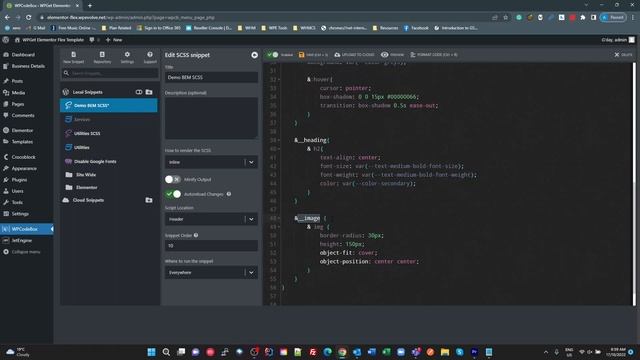Click the Search Snippets field
The width and height of the screenshot is (640, 360).
pyautogui.click(x=109, y=73)
